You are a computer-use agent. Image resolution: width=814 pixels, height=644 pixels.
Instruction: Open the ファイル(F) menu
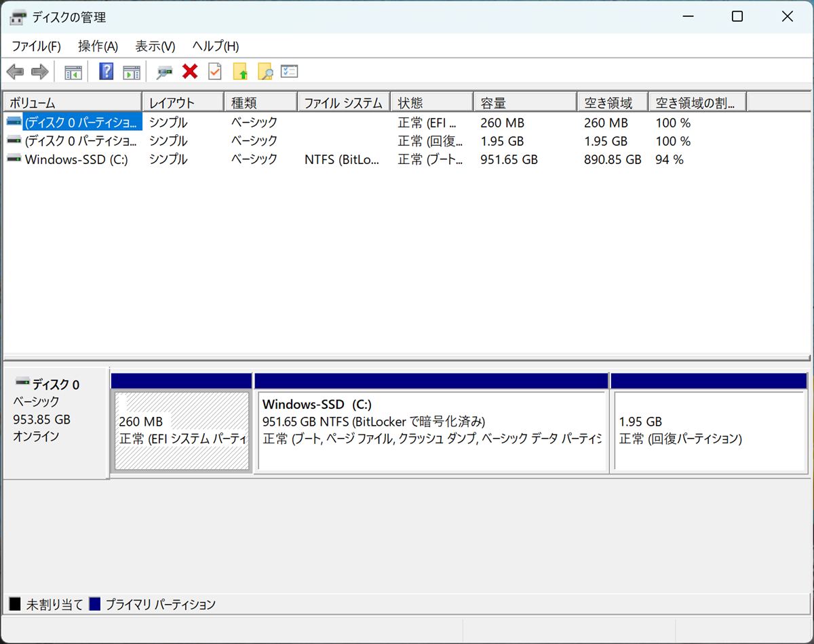[x=36, y=46]
